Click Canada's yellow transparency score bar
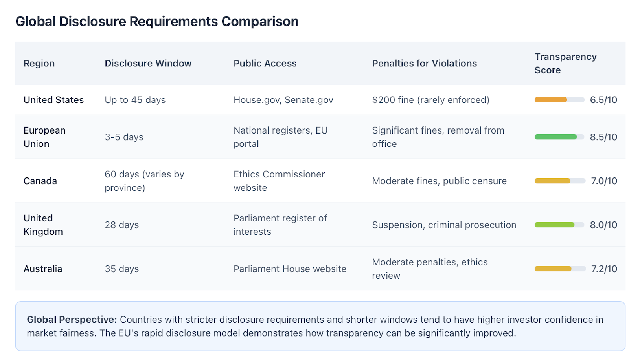 559,181
